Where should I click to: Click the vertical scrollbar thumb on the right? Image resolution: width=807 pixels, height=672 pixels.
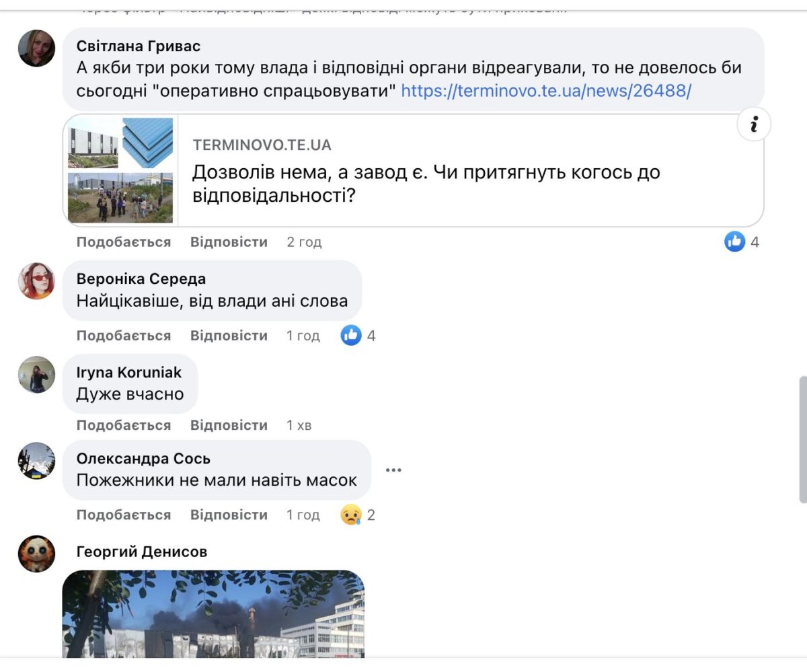pyautogui.click(x=802, y=439)
